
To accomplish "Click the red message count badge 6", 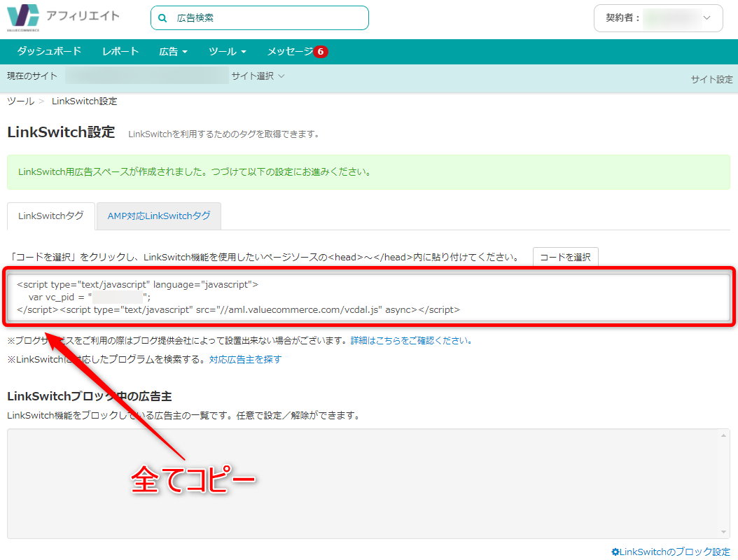I will tap(321, 52).
